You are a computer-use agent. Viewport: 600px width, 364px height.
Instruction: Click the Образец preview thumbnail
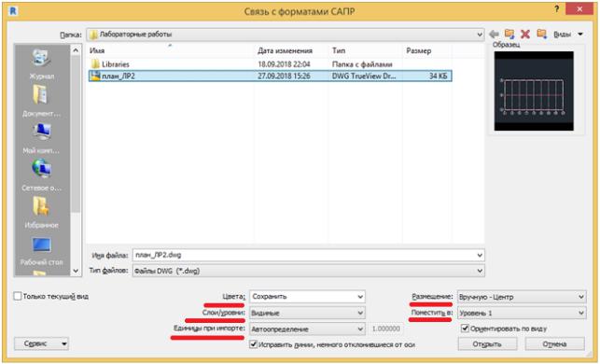[534, 91]
